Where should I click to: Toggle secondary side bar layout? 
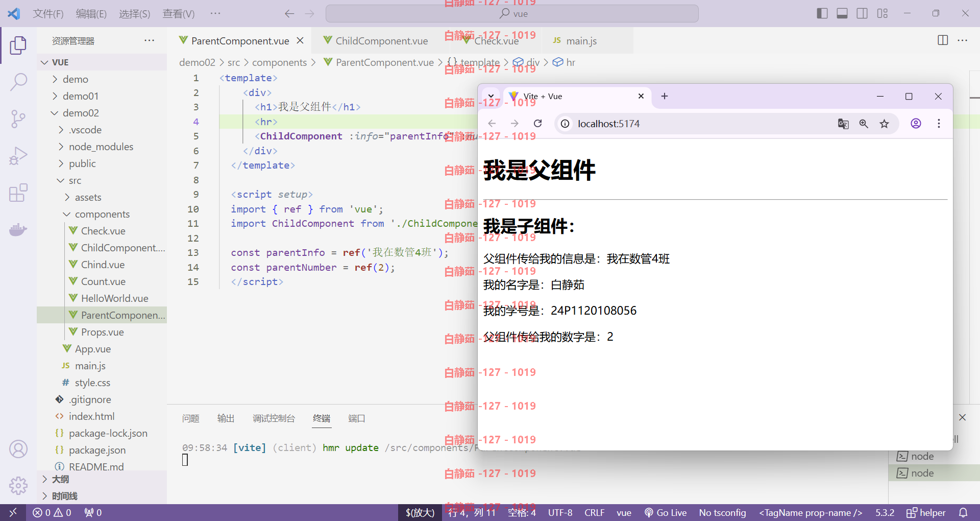(x=862, y=14)
